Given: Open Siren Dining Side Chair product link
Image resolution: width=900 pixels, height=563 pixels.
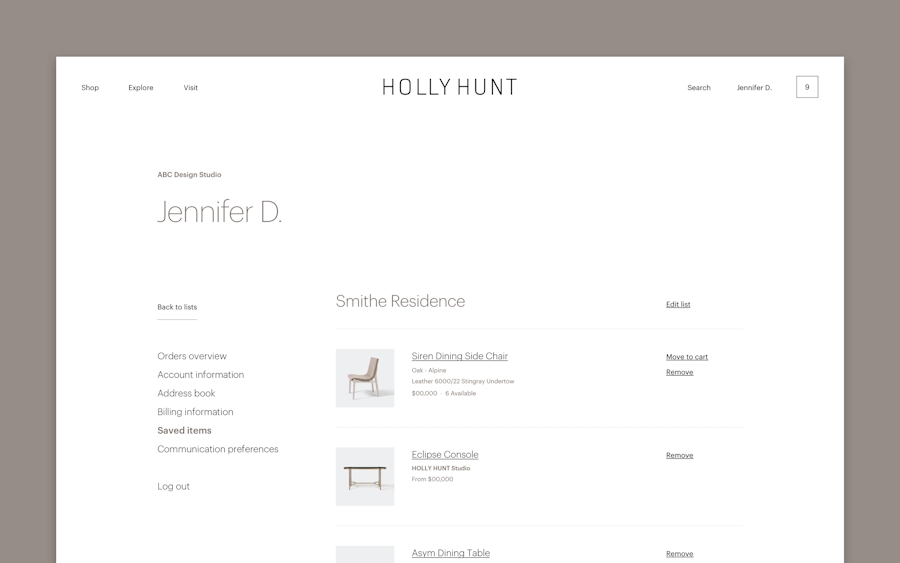Looking at the screenshot, I should (x=459, y=356).
